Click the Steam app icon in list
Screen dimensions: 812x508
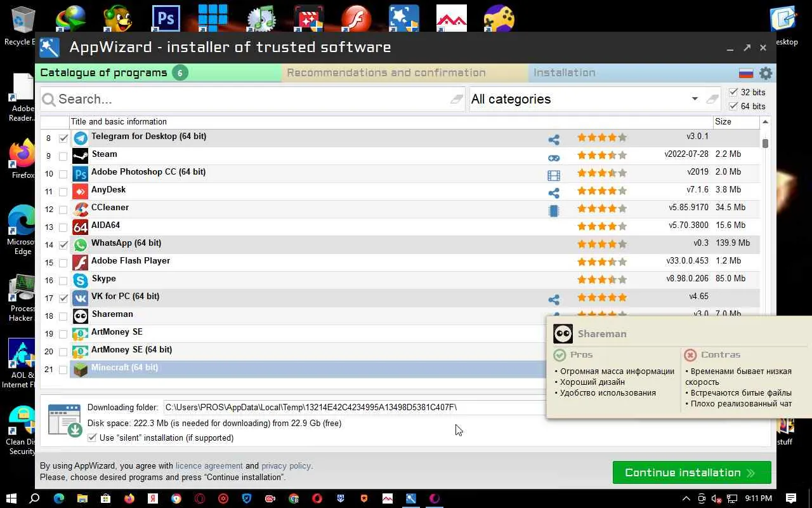coord(80,156)
